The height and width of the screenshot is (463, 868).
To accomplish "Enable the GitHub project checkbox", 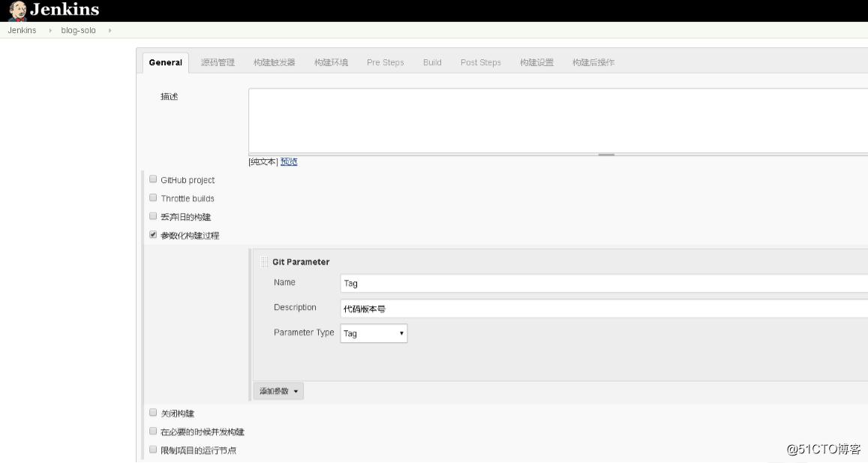I will [153, 179].
